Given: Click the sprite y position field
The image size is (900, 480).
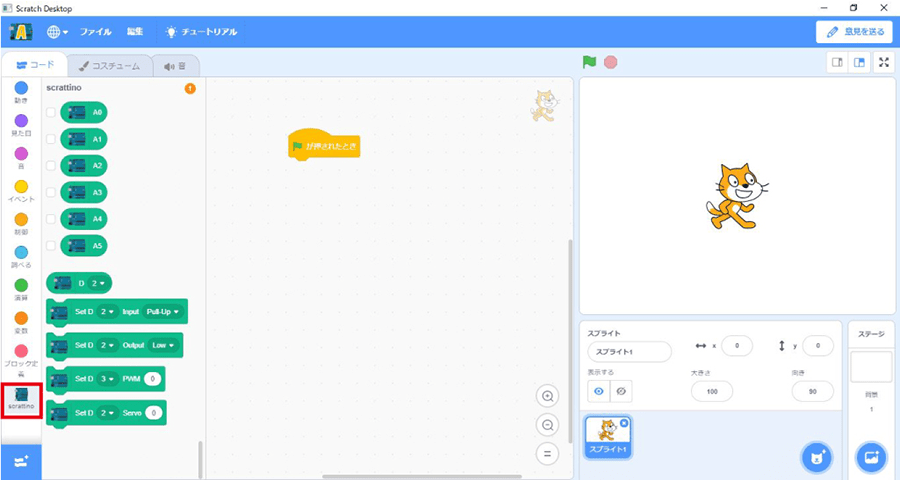Looking at the screenshot, I should (818, 346).
